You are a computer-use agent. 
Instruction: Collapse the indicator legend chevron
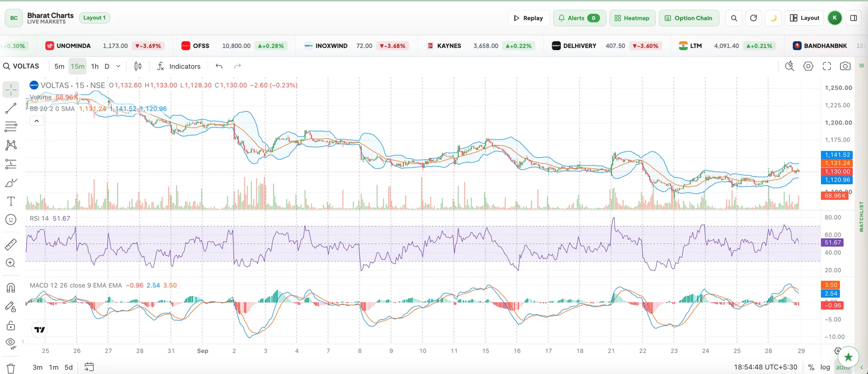(37, 121)
